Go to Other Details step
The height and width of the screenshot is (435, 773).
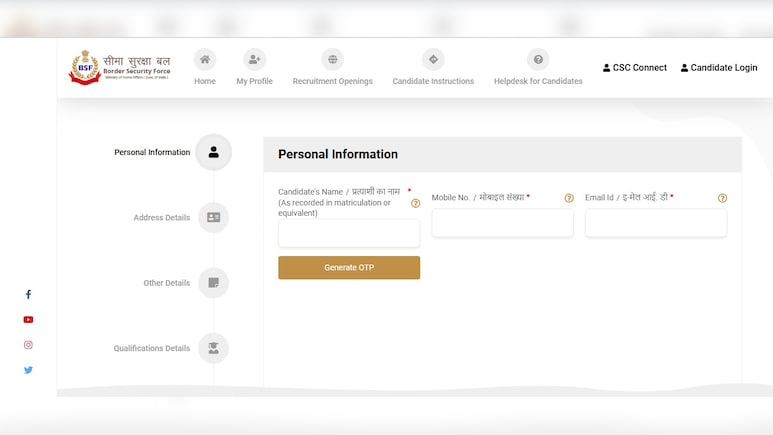click(x=213, y=283)
